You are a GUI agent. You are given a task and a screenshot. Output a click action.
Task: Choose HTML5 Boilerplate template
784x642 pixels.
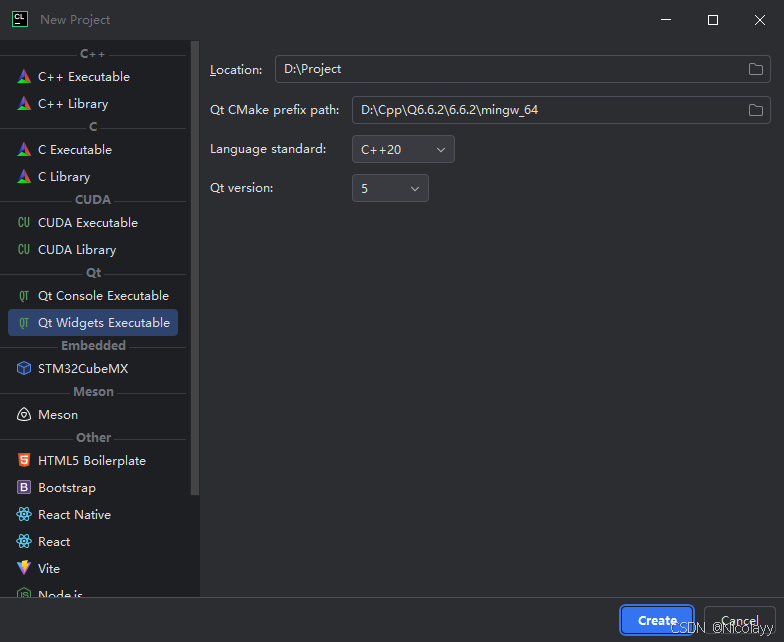click(x=93, y=460)
